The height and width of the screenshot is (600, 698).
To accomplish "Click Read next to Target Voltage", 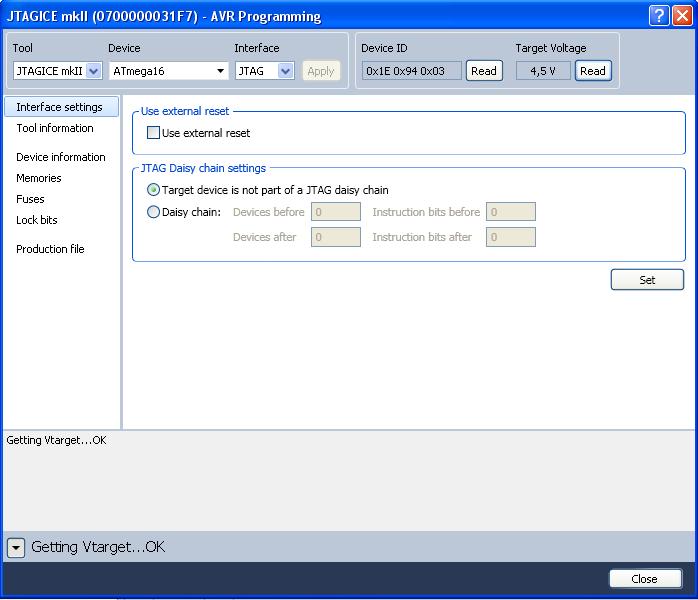I will [x=593, y=71].
